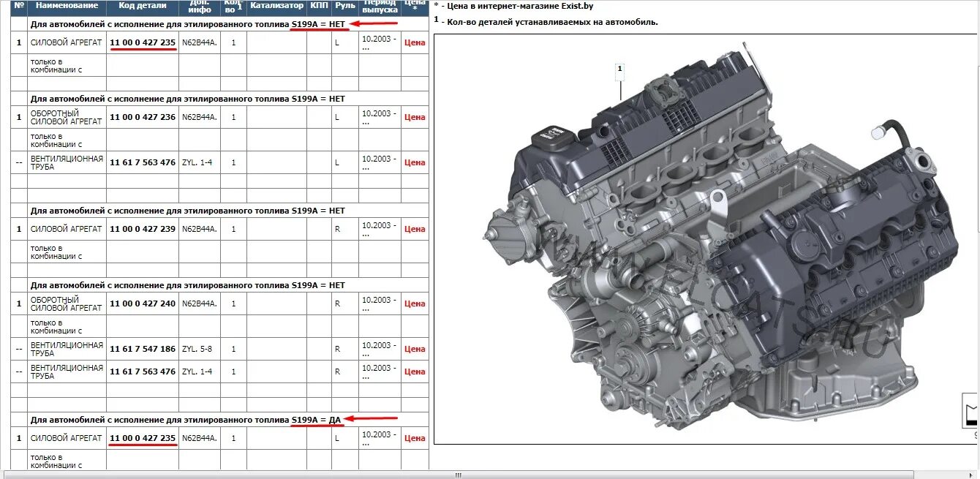The image size is (980, 479).
Task: Select part code 11 00 0 427 236
Action: (x=143, y=117)
